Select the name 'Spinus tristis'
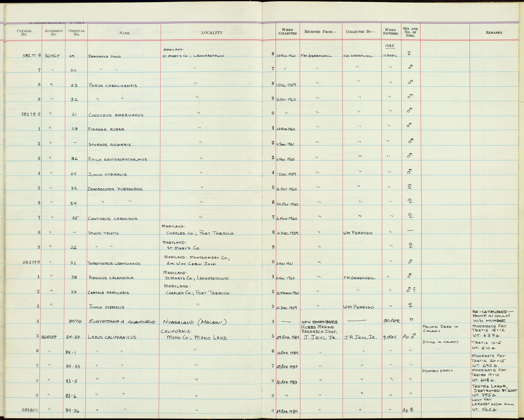 103,233
